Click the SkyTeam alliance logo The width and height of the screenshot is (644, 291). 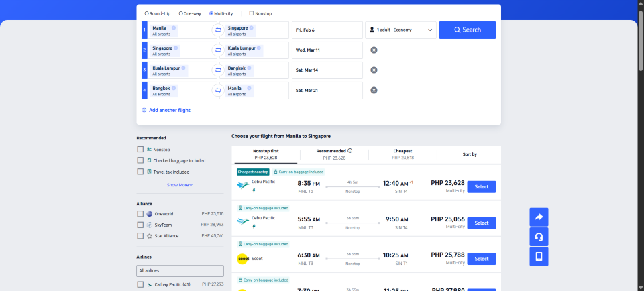pos(150,225)
